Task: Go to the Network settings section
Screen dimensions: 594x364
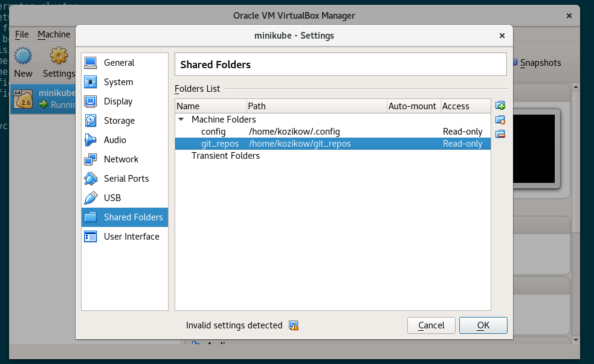Action: point(121,159)
